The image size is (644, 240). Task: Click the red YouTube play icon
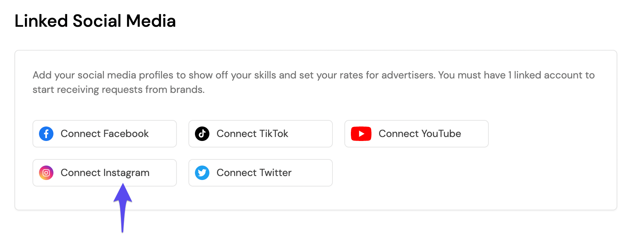tap(361, 134)
